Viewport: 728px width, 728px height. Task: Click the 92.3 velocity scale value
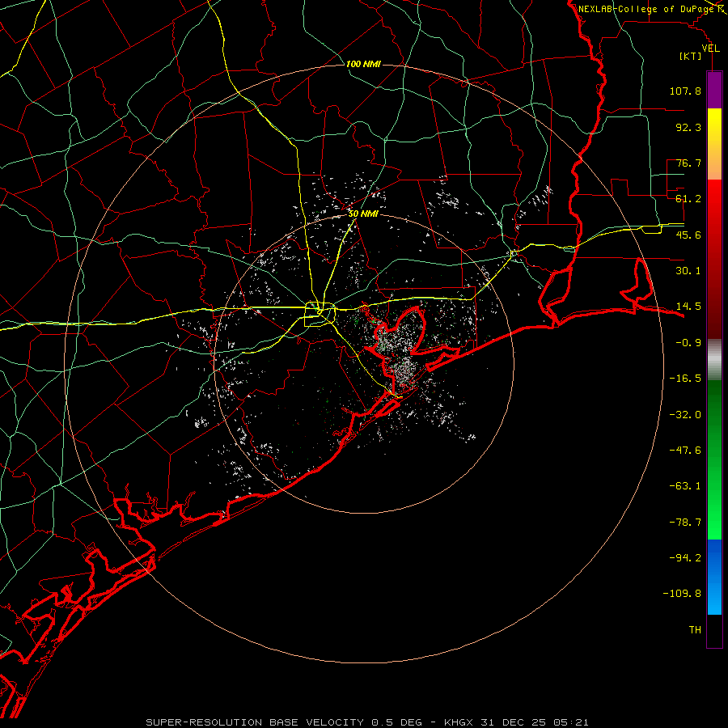coord(688,127)
